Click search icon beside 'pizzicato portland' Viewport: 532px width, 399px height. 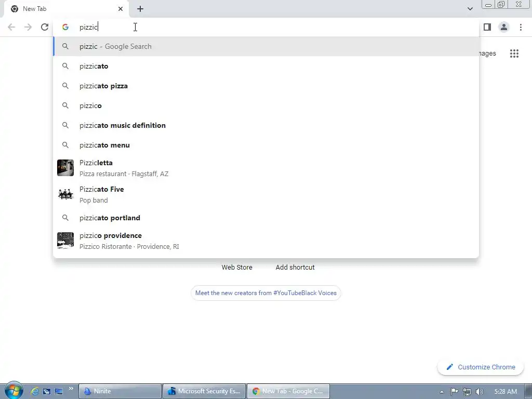point(65,218)
